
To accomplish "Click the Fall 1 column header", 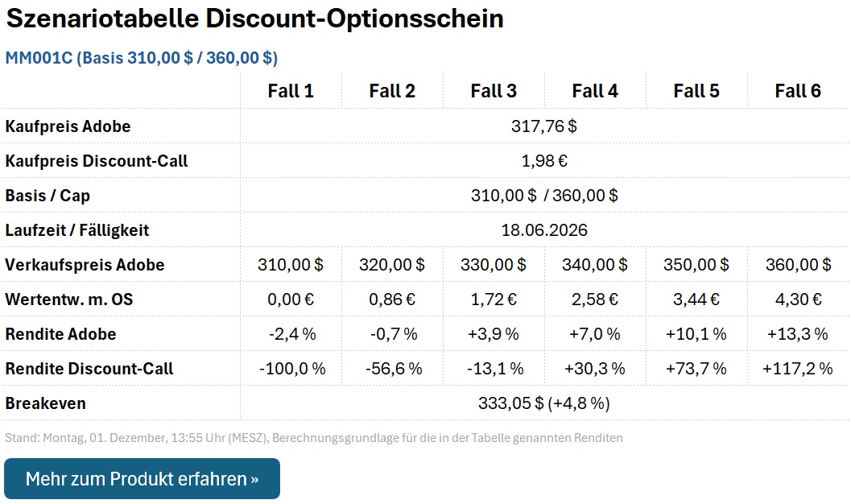I will tap(289, 91).
